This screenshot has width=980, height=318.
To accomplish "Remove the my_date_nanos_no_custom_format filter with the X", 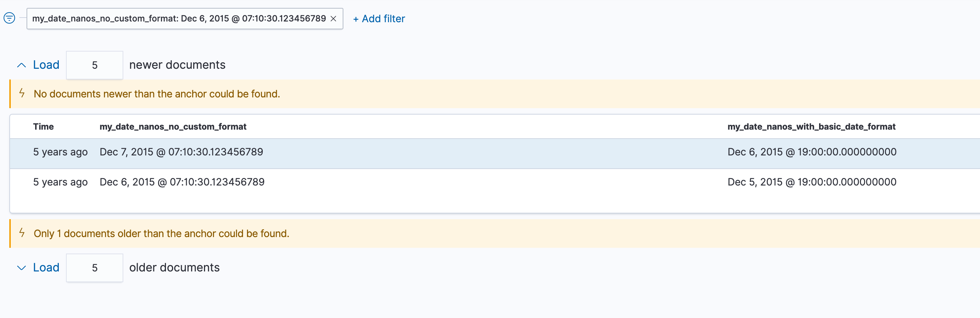I will tap(334, 18).
